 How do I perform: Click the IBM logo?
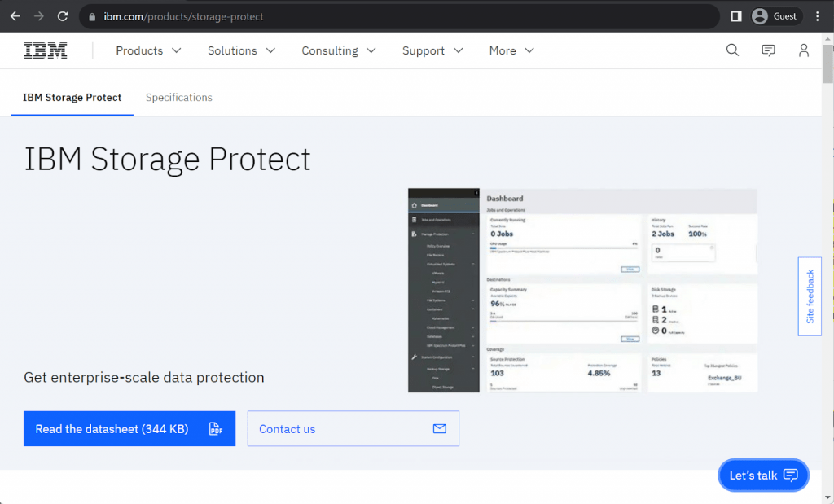(46, 50)
